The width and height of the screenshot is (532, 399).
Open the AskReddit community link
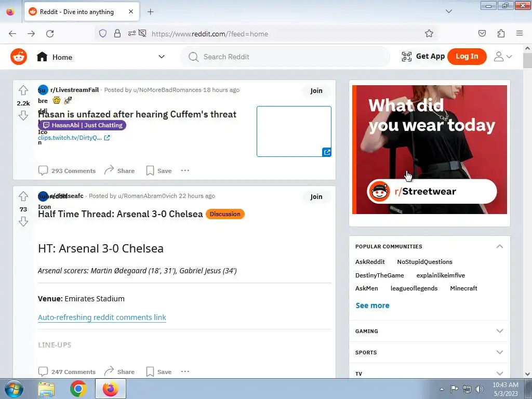370,262
